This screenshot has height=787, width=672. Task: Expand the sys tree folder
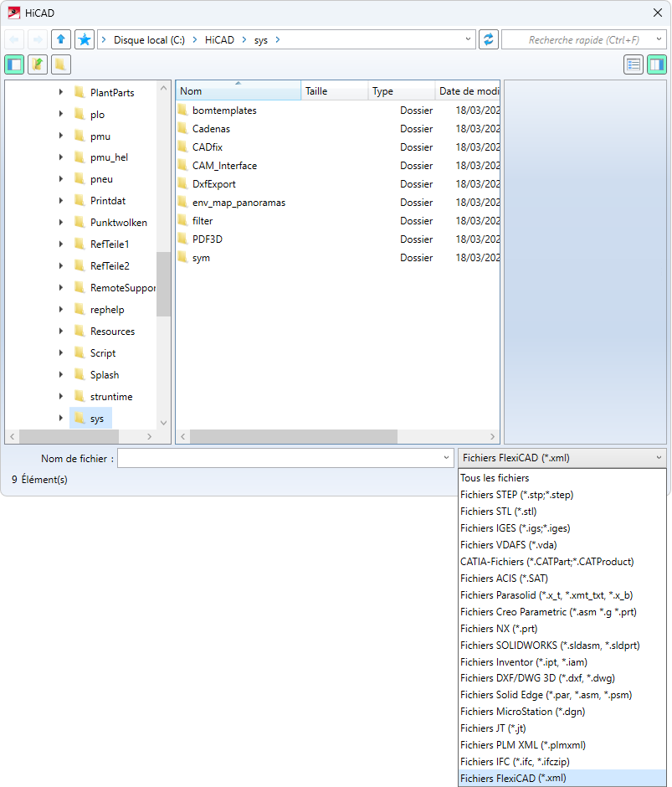[x=61, y=418]
